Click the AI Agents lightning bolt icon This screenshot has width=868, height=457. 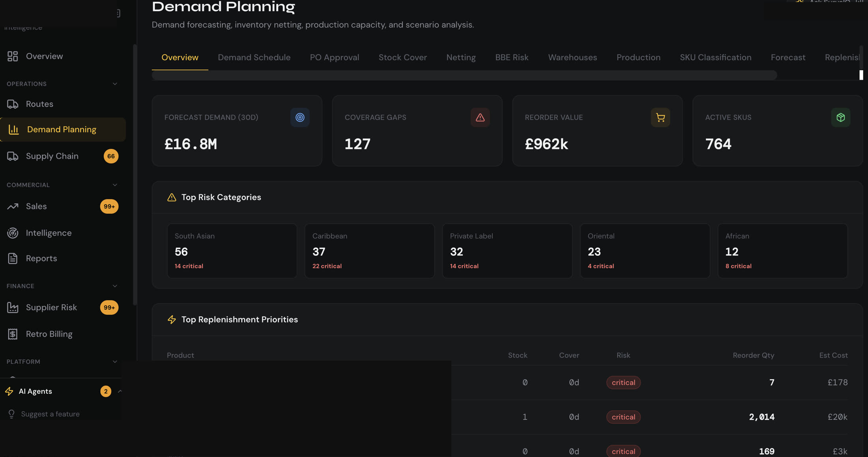pos(9,391)
